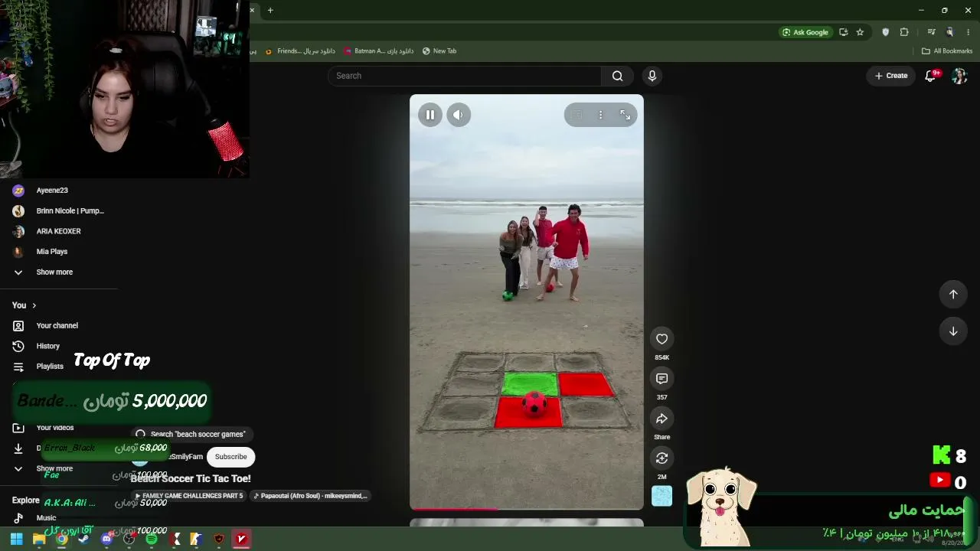The width and height of the screenshot is (980, 551).
Task: Like the Beach Soccer short
Action: 662,339
